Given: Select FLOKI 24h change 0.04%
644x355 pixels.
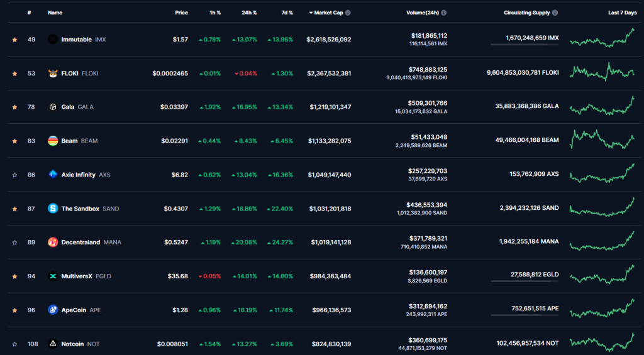Looking at the screenshot, I should [246, 74].
